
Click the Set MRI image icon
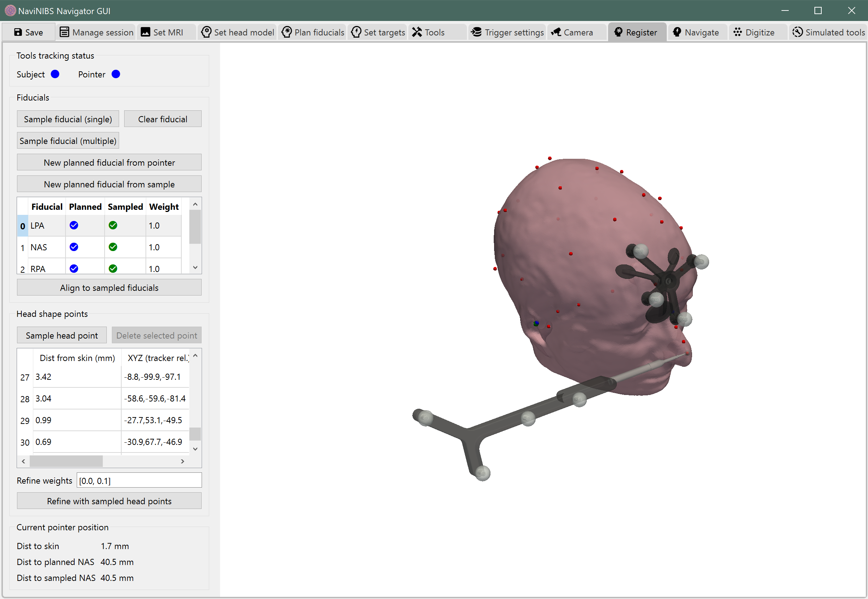pos(146,32)
